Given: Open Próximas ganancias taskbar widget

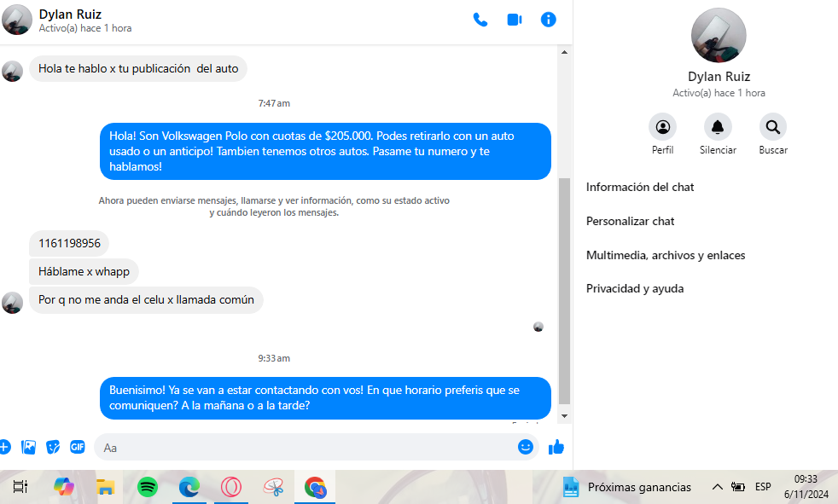Looking at the screenshot, I should pyautogui.click(x=626, y=487).
